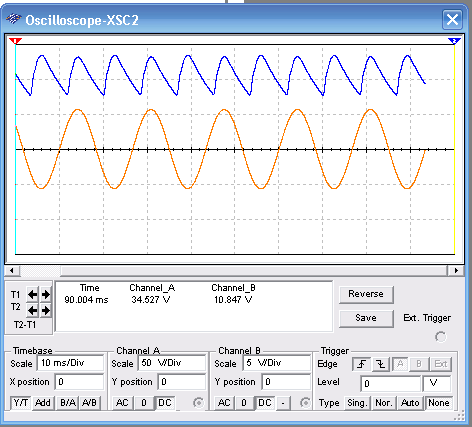Screen dimensions: 472x427
Task: Select Channel A radio indicator
Action: (198, 403)
